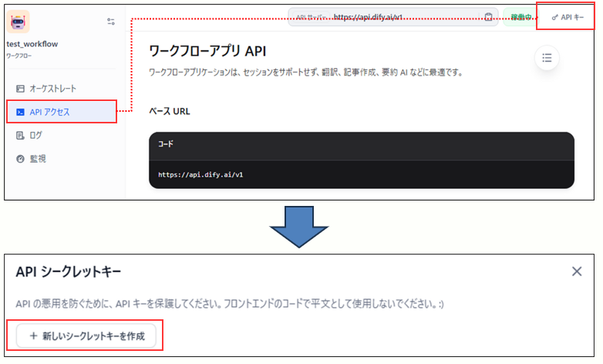Click the robot app icon for test_workflow
The width and height of the screenshot is (603, 364).
click(x=19, y=22)
